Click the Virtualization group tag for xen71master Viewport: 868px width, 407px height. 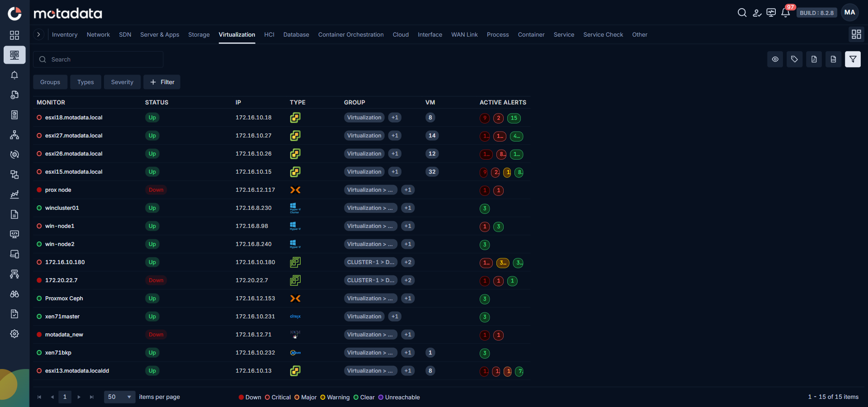pyautogui.click(x=364, y=317)
